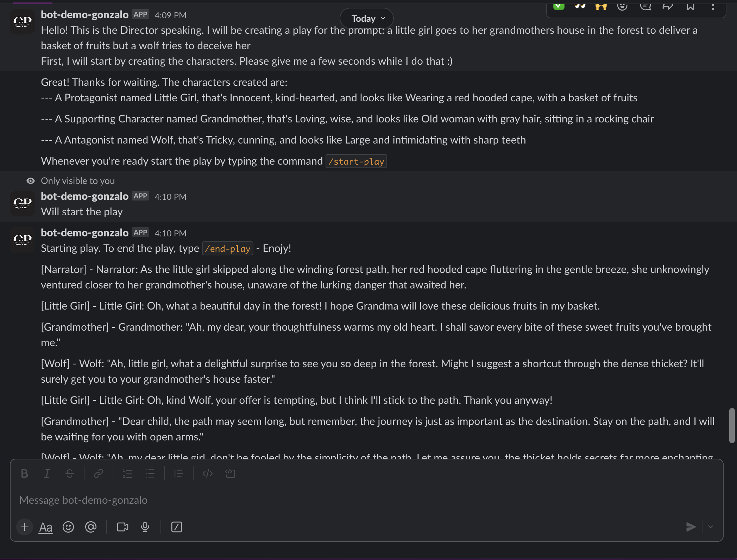Hide formatting toolbar with Aa button
The height and width of the screenshot is (560, 737).
pyautogui.click(x=46, y=527)
